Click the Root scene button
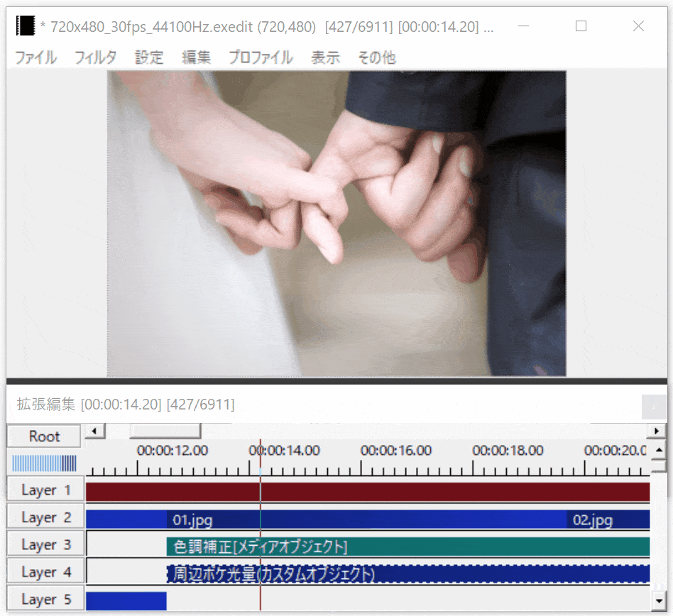Screen dimensions: 673x616 click(x=43, y=436)
